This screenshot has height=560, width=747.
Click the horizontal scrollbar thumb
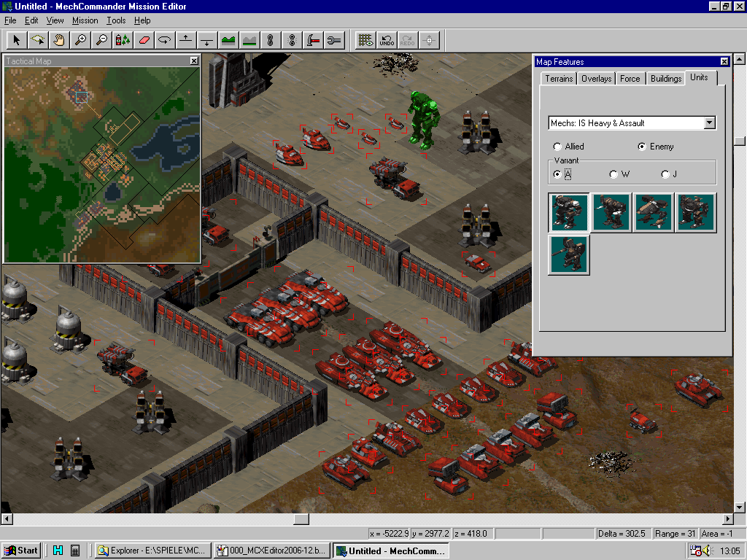click(301, 518)
